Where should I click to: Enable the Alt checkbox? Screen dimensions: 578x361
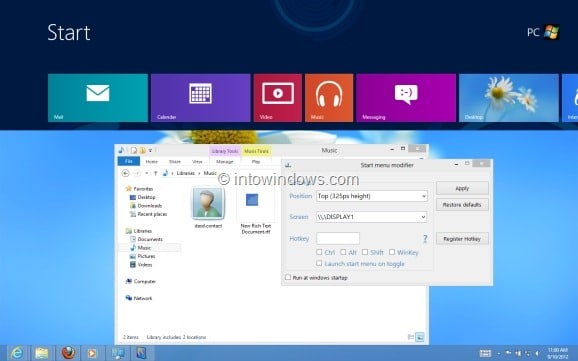coord(343,252)
